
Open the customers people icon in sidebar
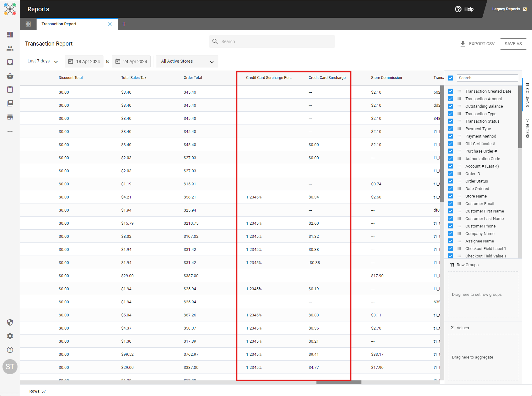coord(10,48)
